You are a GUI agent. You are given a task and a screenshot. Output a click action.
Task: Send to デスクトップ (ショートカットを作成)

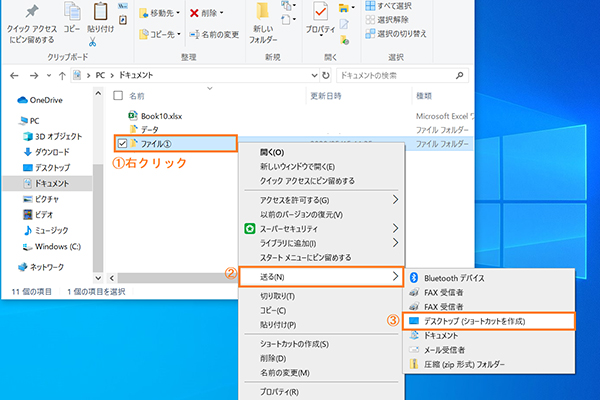coord(489,321)
